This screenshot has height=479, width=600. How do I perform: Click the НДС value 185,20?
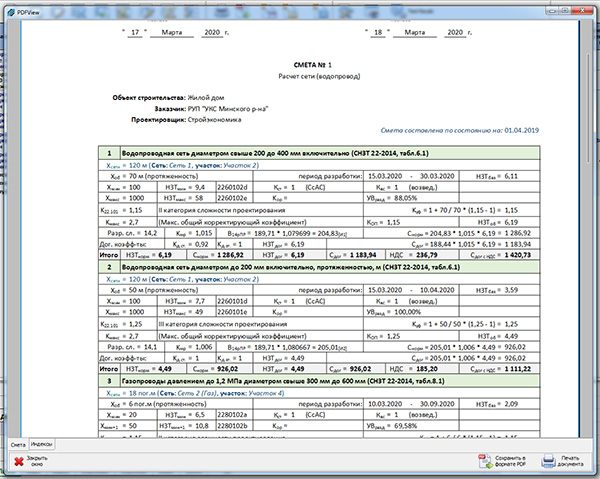click(427, 369)
